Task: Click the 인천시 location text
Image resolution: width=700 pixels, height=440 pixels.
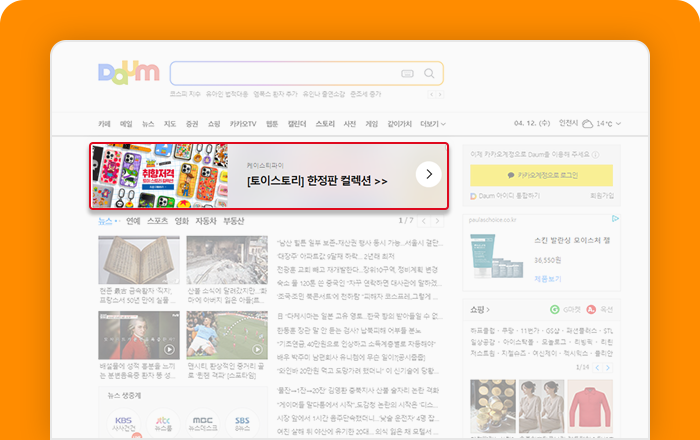Action: (x=568, y=123)
